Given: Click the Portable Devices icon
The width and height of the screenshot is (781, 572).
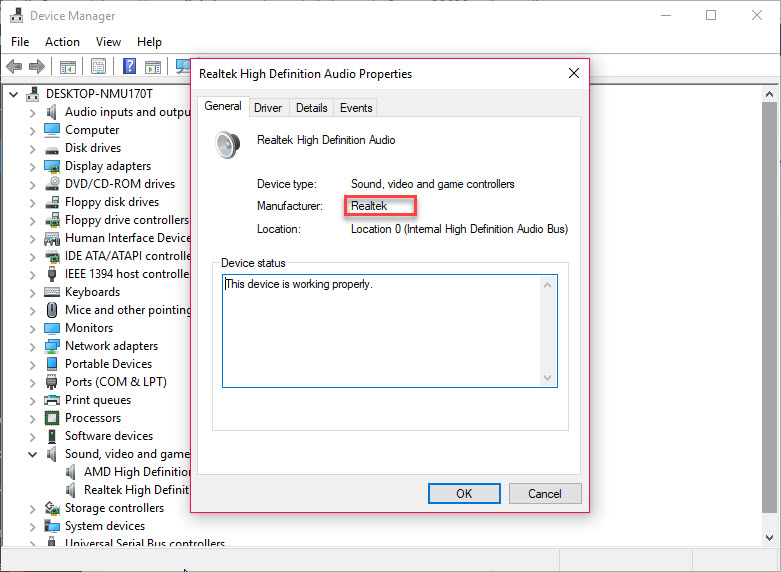Looking at the screenshot, I should pos(52,364).
